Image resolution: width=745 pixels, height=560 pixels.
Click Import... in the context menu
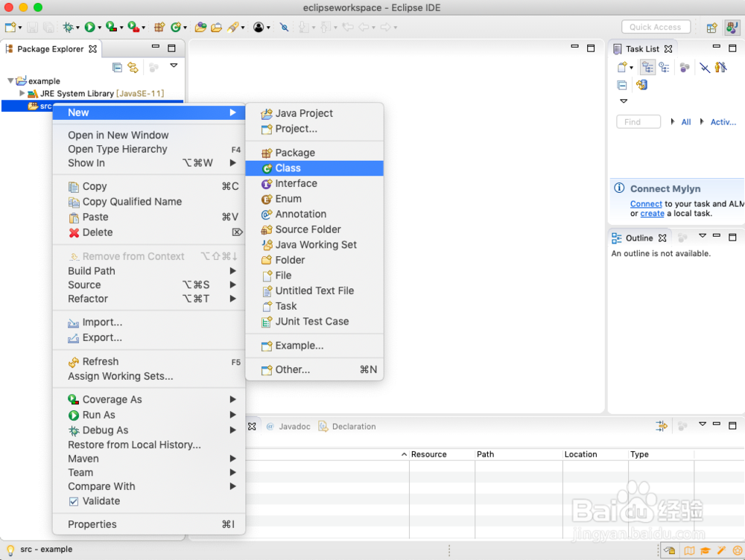149,322
